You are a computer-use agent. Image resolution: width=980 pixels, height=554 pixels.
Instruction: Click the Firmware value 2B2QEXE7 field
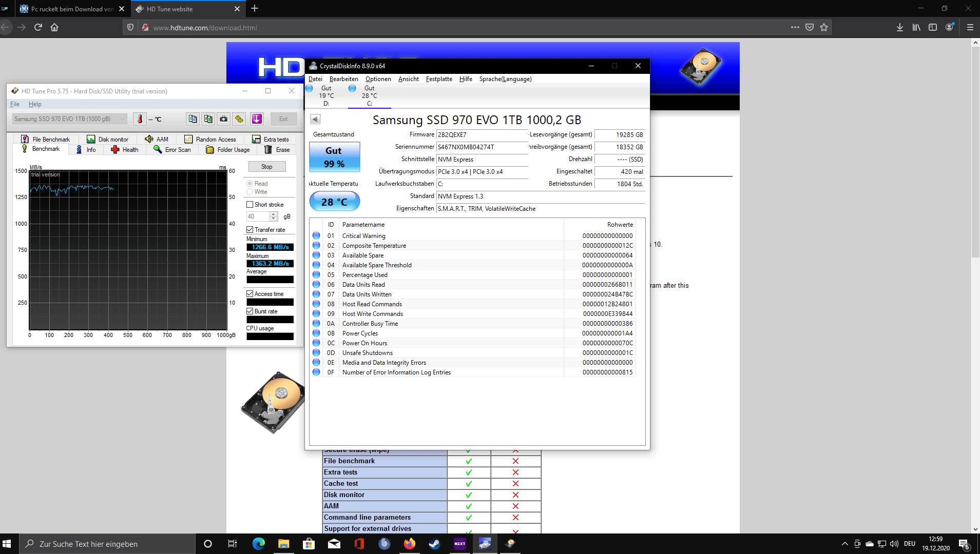click(x=482, y=135)
